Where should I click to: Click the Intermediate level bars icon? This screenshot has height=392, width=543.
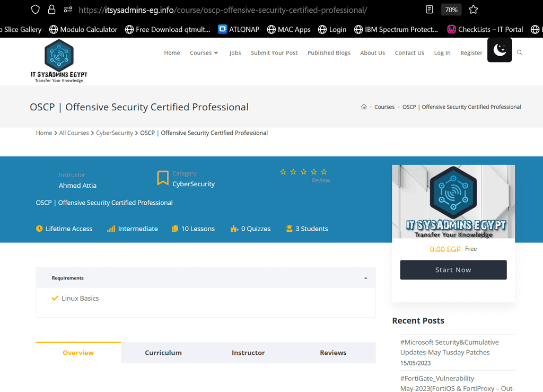pos(111,229)
